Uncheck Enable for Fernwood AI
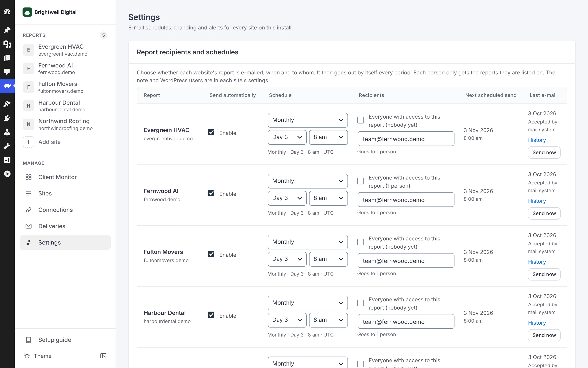588x368 pixels. pyautogui.click(x=211, y=193)
